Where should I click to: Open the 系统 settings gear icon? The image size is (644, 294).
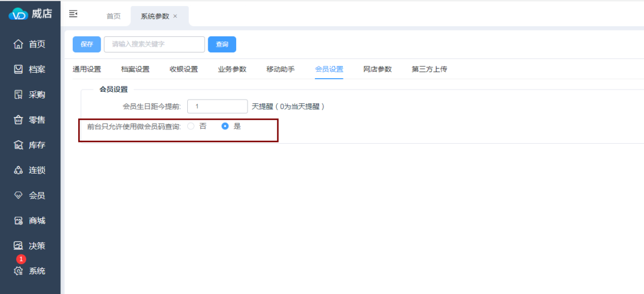18,271
